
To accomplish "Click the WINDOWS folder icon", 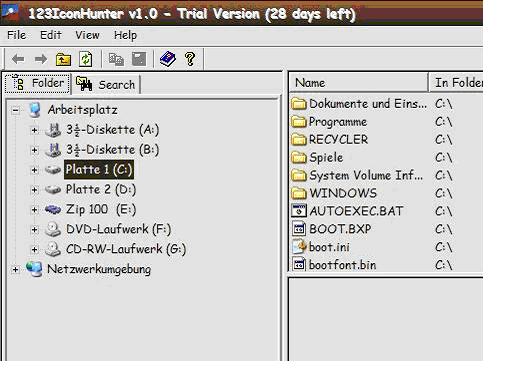I will pyautogui.click(x=299, y=193).
